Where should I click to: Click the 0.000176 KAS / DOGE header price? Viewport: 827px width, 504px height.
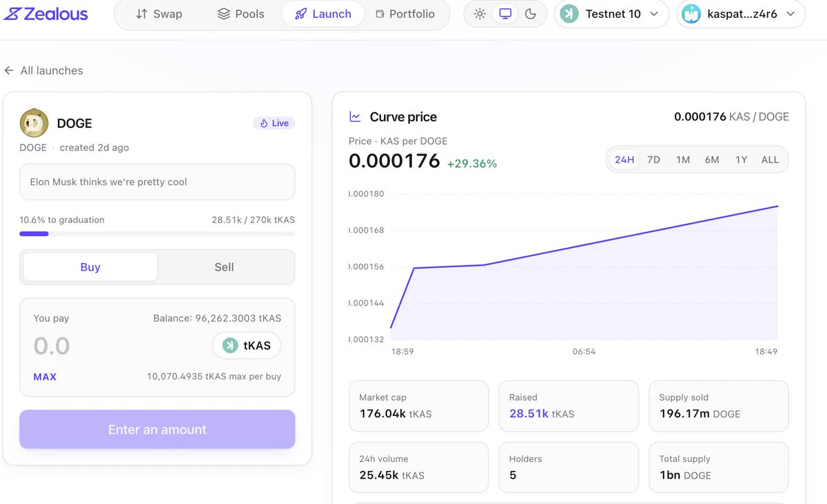click(731, 117)
